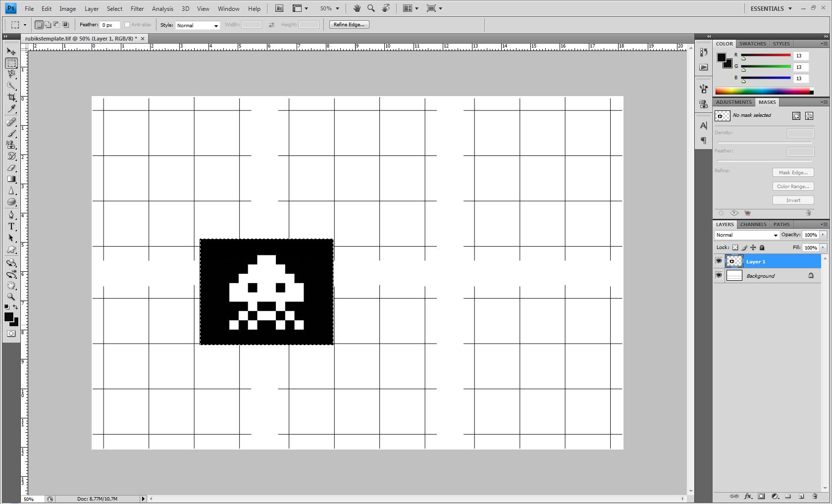This screenshot has height=504, width=832.
Task: Select the Lasso tool
Action: pyautogui.click(x=11, y=74)
